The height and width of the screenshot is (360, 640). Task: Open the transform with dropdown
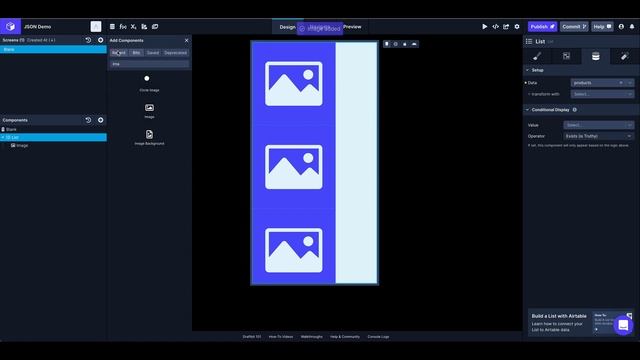click(x=602, y=94)
